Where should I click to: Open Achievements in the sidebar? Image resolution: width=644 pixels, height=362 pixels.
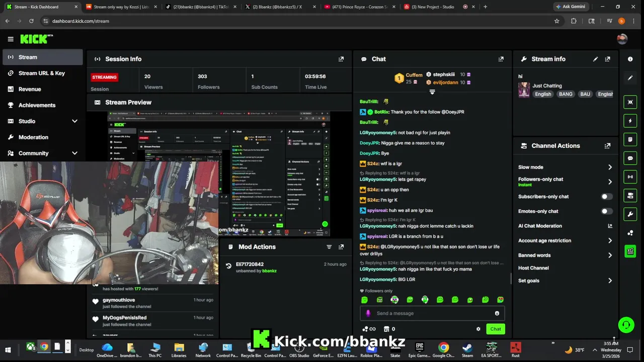point(42,105)
